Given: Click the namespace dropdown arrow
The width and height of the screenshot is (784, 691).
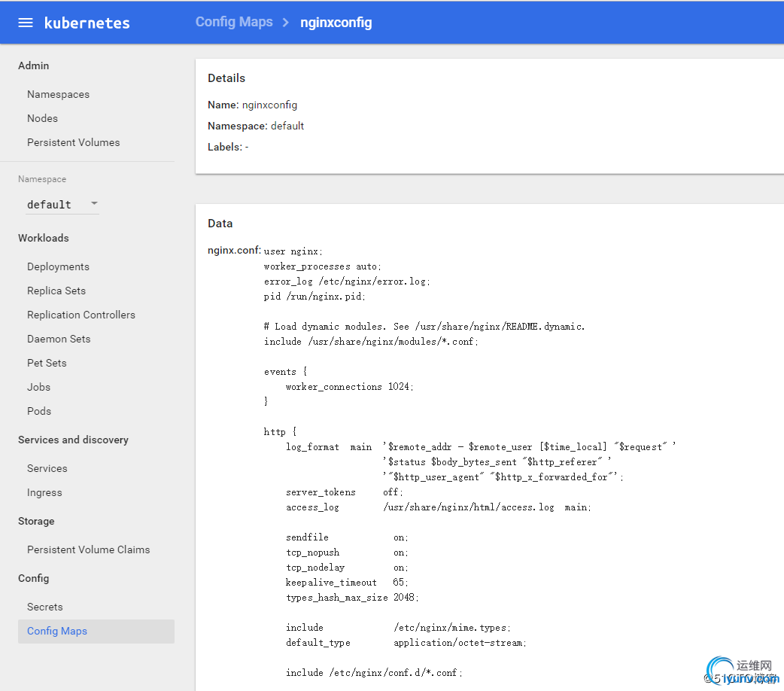Looking at the screenshot, I should (94, 203).
